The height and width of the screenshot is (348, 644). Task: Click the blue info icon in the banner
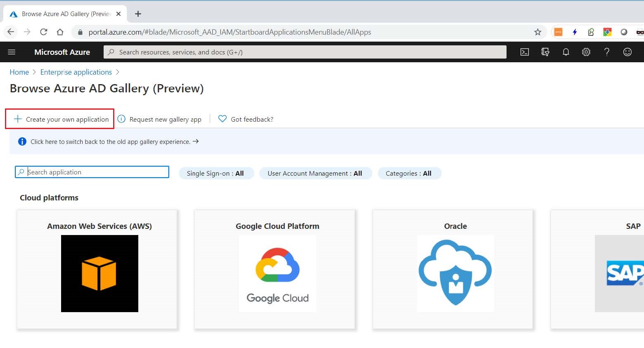(22, 141)
